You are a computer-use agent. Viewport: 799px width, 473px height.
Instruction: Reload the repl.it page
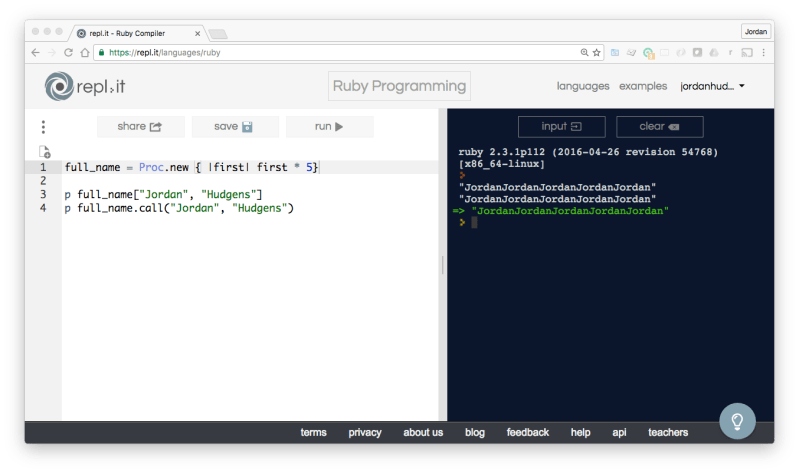(68, 52)
